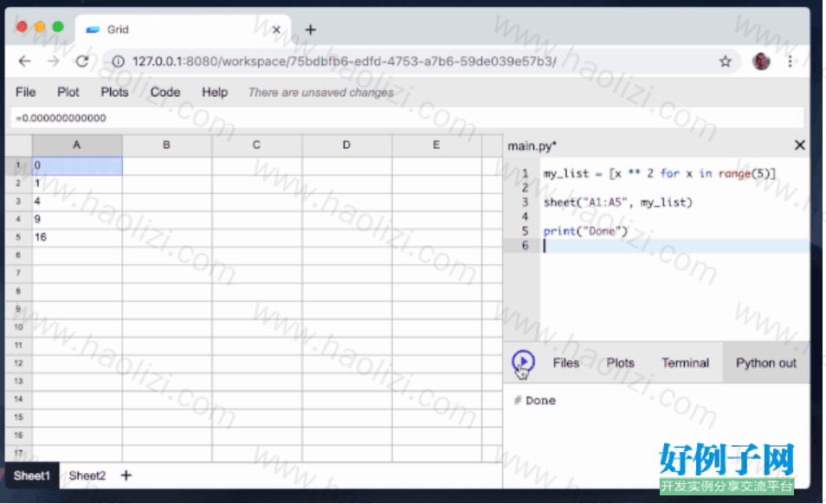The width and height of the screenshot is (826, 504).
Task: Select the Grid browser tab
Action: 183,29
